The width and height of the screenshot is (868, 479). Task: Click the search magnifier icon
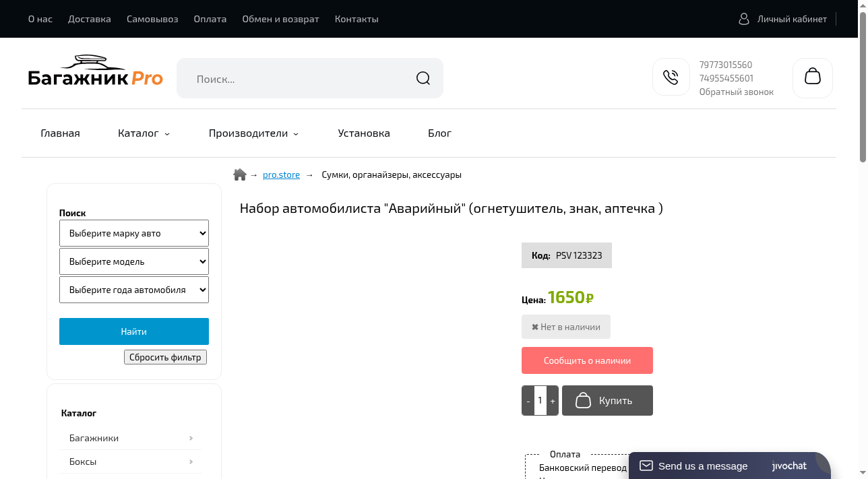pos(423,78)
